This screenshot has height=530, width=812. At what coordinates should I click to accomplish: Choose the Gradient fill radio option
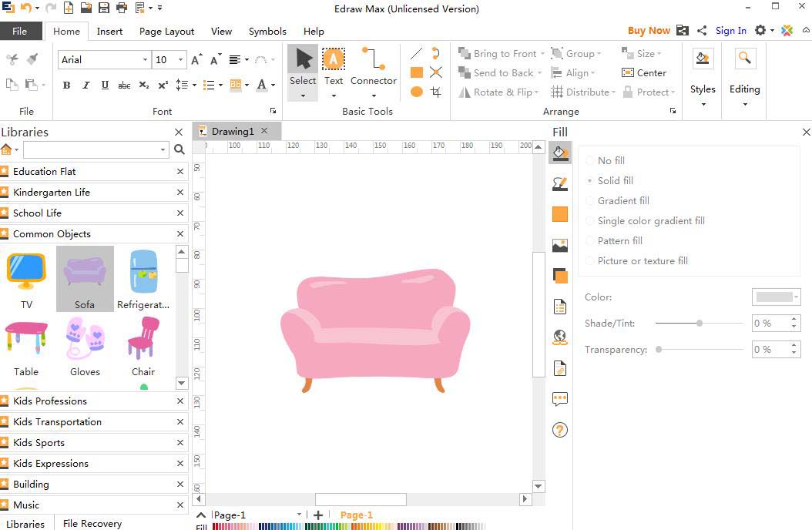point(590,200)
